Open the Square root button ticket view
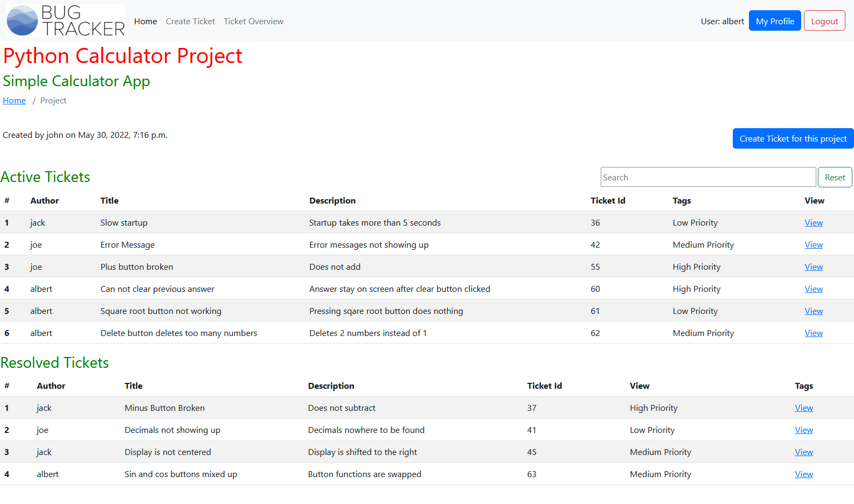 point(814,311)
